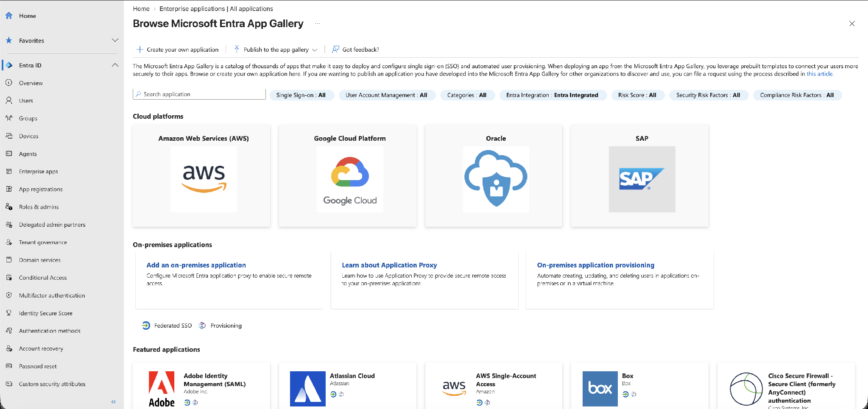Click the Home icon in the sidebar
The height and width of the screenshot is (409, 868).
pyautogui.click(x=9, y=16)
